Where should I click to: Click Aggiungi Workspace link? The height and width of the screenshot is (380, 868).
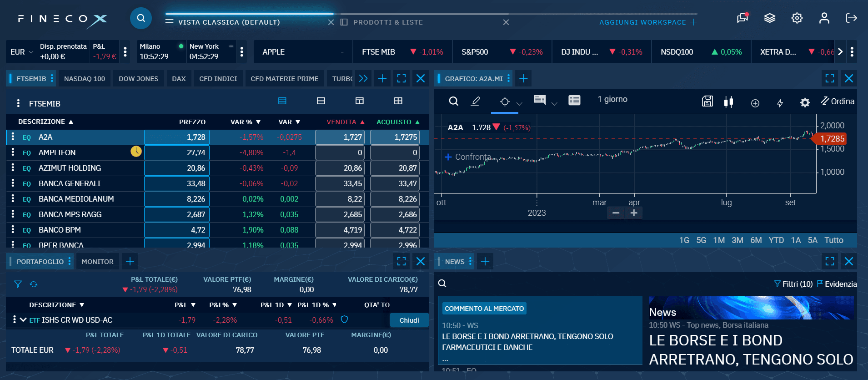[x=647, y=22]
